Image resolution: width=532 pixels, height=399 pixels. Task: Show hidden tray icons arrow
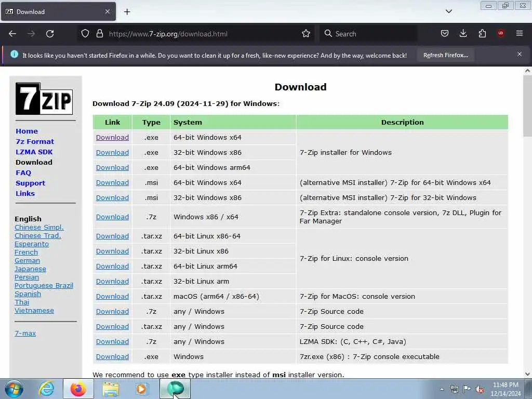tap(442, 389)
